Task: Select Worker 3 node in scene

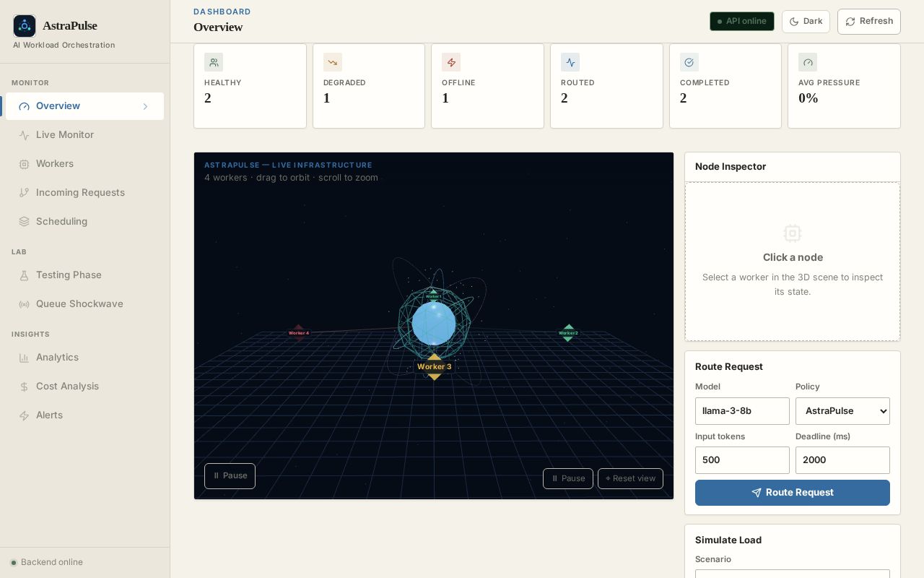Action: (x=434, y=367)
